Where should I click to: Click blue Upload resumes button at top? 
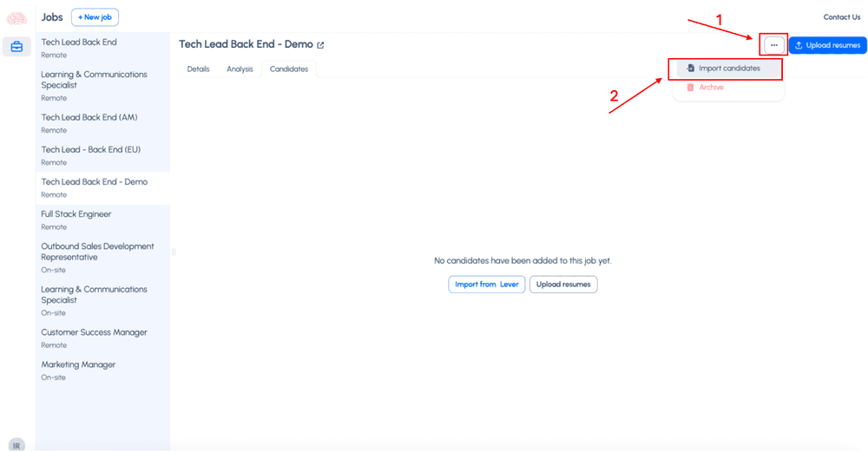[827, 45]
